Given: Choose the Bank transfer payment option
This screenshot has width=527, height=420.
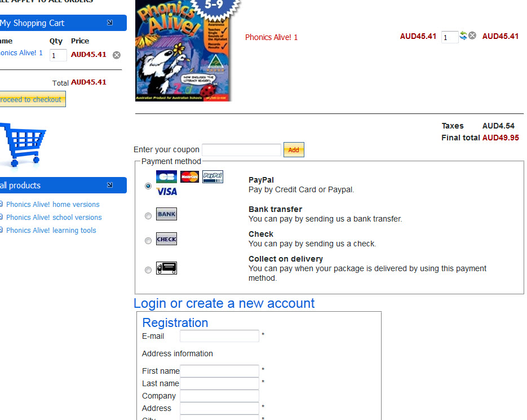Looking at the screenshot, I should (x=148, y=216).
